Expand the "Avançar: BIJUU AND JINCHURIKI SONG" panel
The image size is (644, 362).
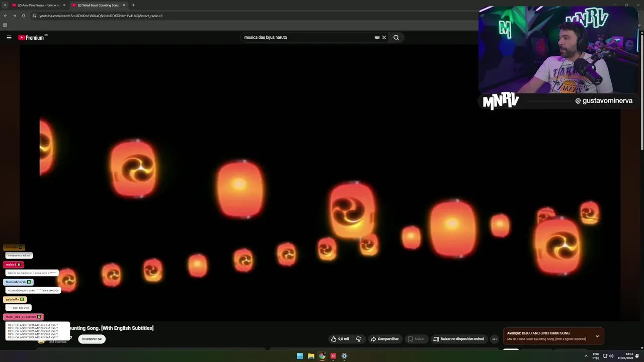597,336
